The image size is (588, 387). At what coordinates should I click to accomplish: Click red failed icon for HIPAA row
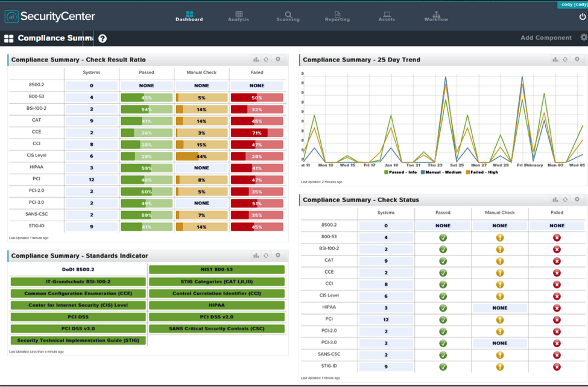557,308
